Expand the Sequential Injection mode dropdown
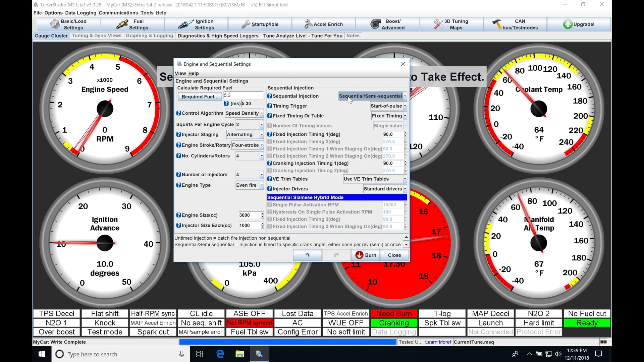Viewport: 644px width, 362px height. 405,96
